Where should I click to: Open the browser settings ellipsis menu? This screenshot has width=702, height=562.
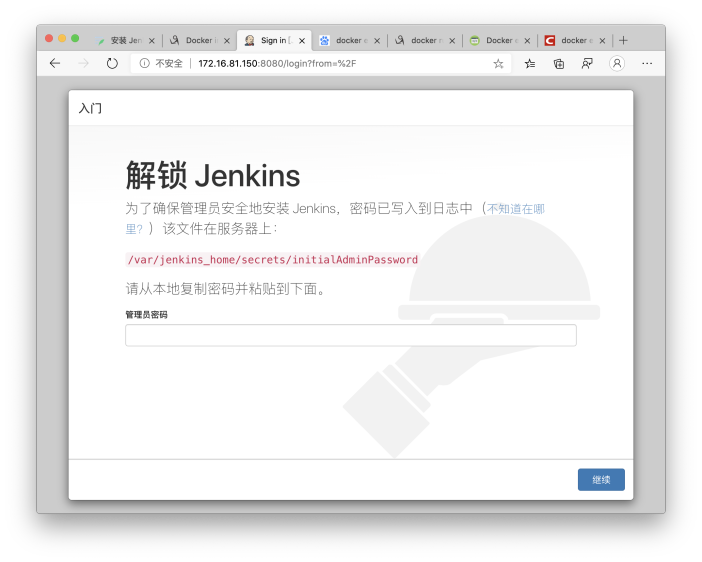tap(647, 64)
